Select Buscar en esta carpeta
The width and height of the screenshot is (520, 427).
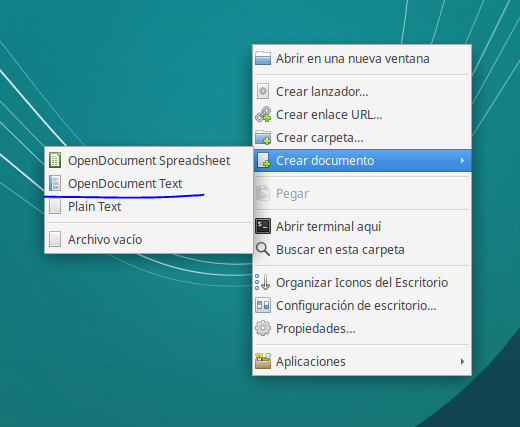[362, 249]
